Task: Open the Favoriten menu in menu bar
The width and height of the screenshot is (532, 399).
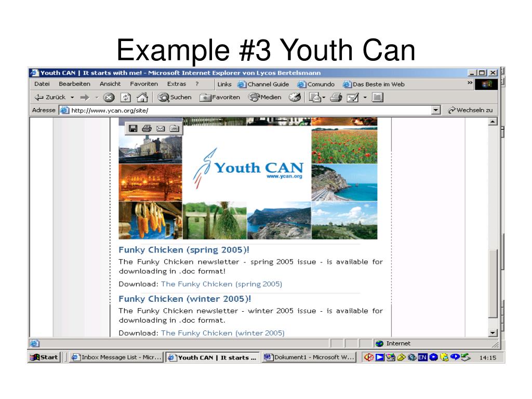Action: coord(144,84)
